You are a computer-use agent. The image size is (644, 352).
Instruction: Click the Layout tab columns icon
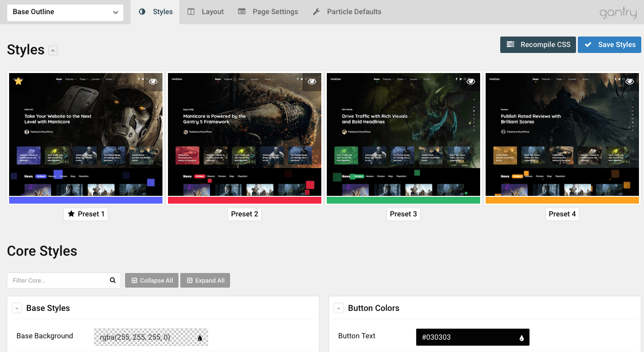(191, 12)
